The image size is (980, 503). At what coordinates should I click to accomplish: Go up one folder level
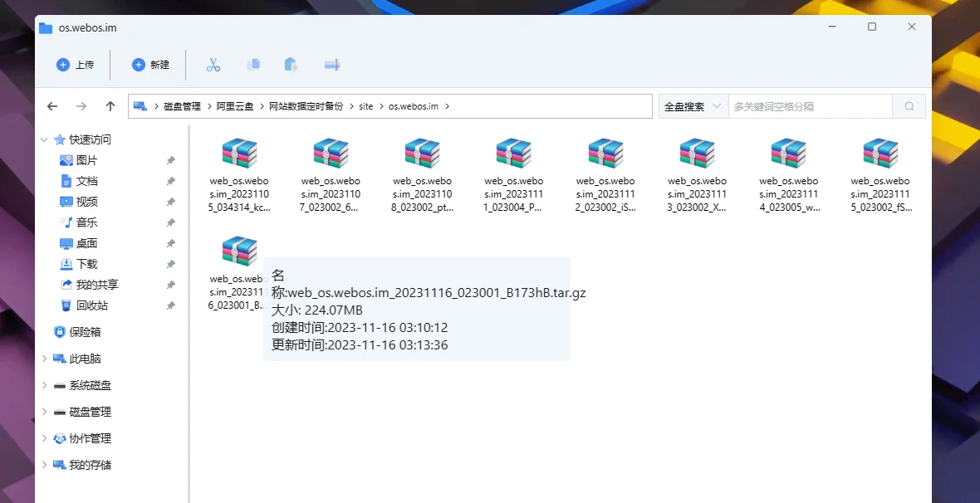click(110, 106)
